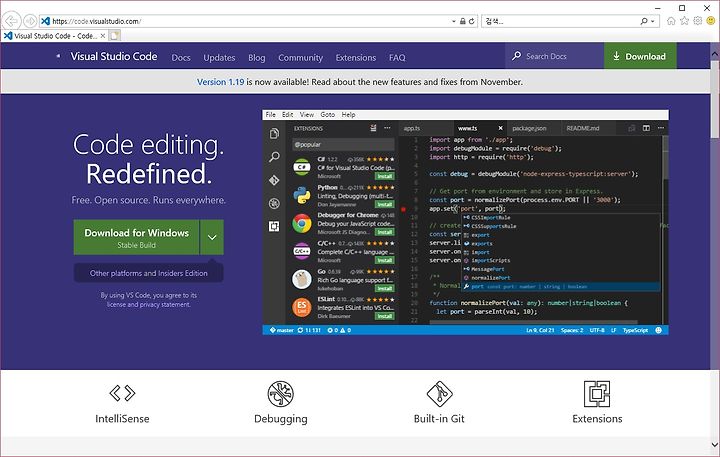Click Search icon in editor activity bar
The height and width of the screenshot is (457, 720).
[x=274, y=157]
